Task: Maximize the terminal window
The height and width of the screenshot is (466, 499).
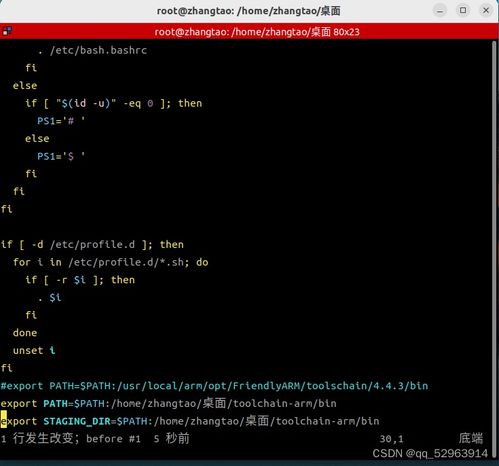Action: [x=463, y=11]
